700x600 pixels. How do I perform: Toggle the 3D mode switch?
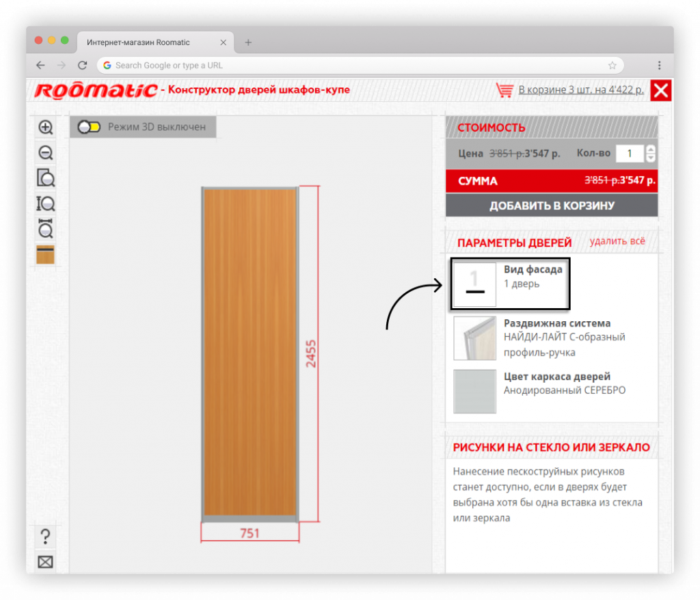pos(89,127)
